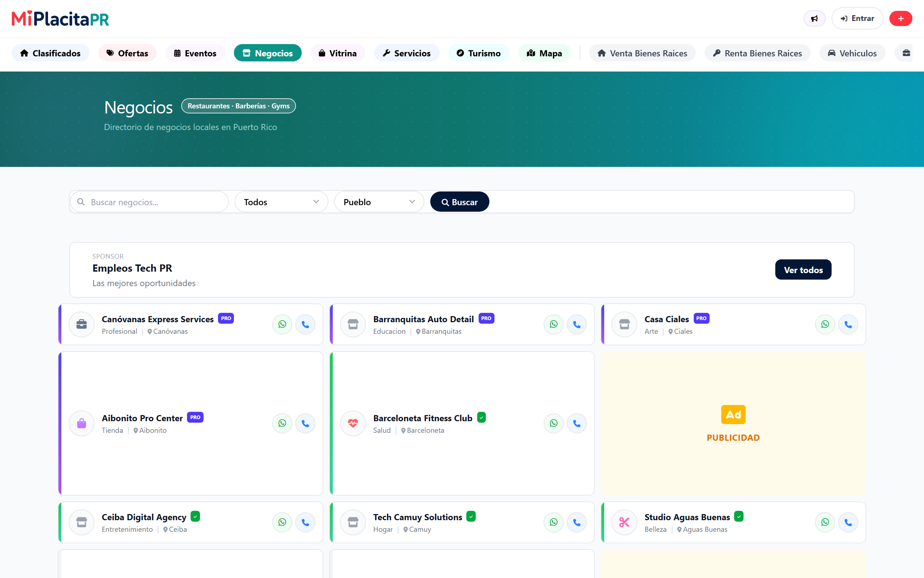The width and height of the screenshot is (924, 578).
Task: Click PRO badge on Aibonito Pro Center
Action: 195,418
